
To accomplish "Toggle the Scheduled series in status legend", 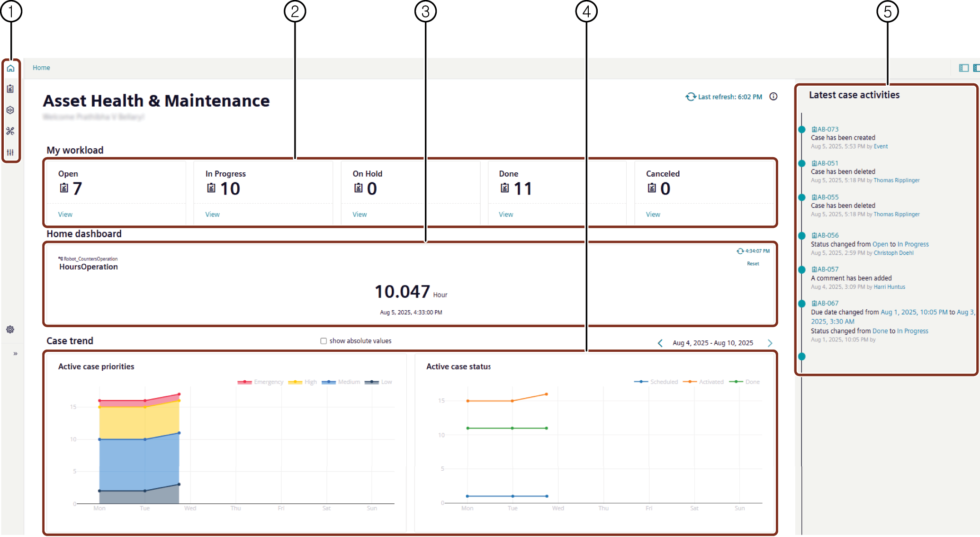I will click(656, 382).
